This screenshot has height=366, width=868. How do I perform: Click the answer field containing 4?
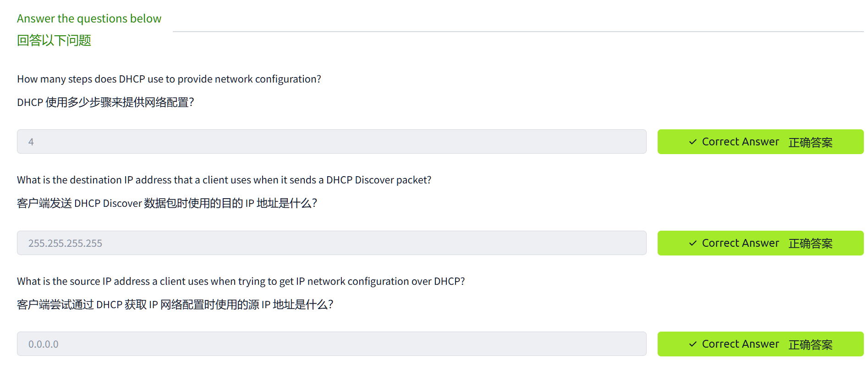(331, 142)
